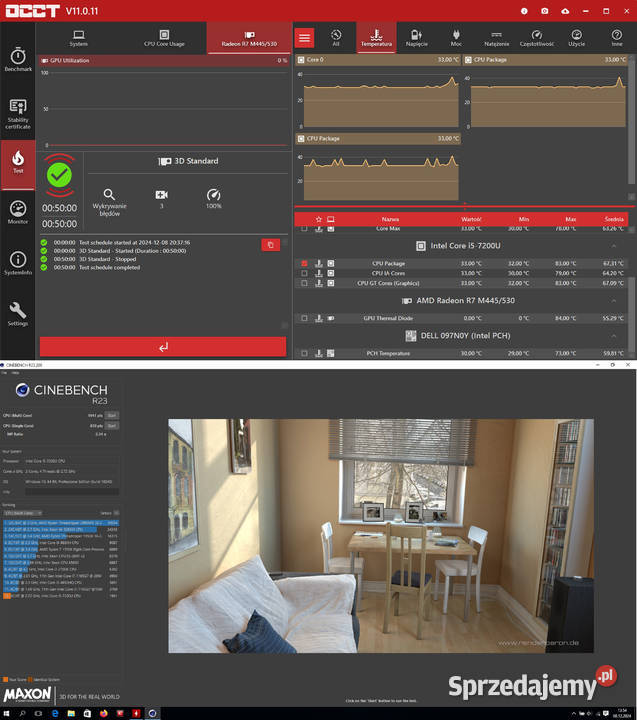Click graph icon in GPU Thermal Diode row
The image size is (637, 720).
(319, 318)
